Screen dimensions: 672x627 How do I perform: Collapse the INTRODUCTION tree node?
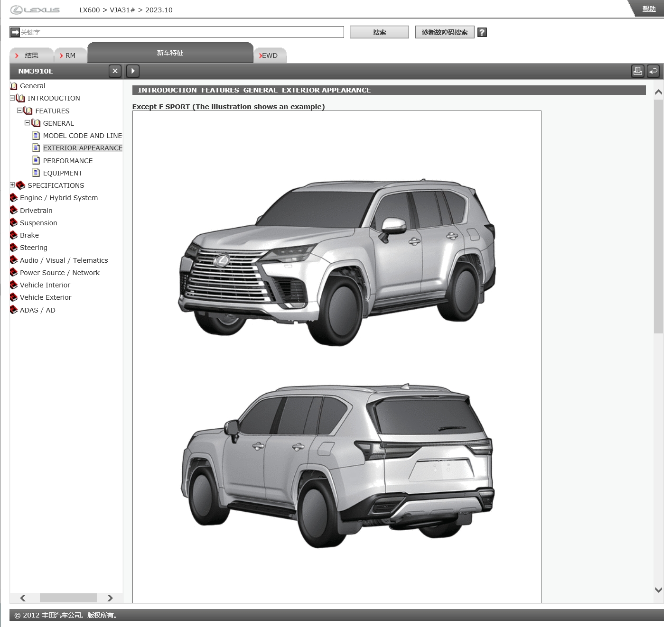(x=12, y=98)
